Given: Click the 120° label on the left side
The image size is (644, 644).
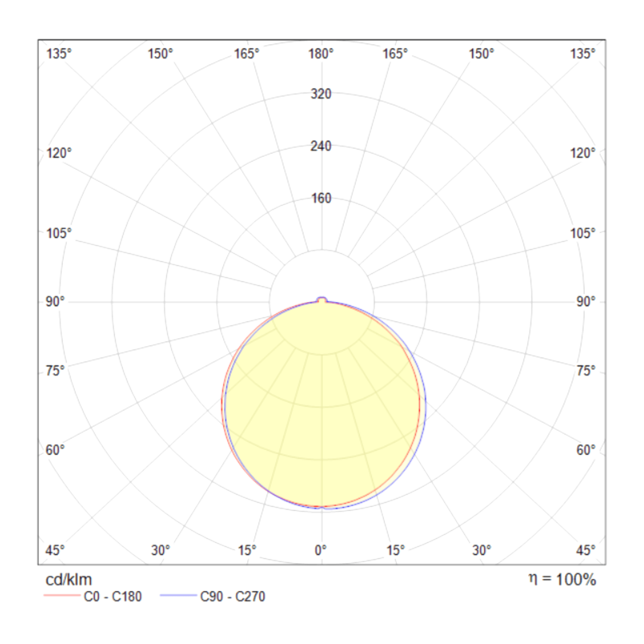Looking at the screenshot, I should pyautogui.click(x=59, y=153).
